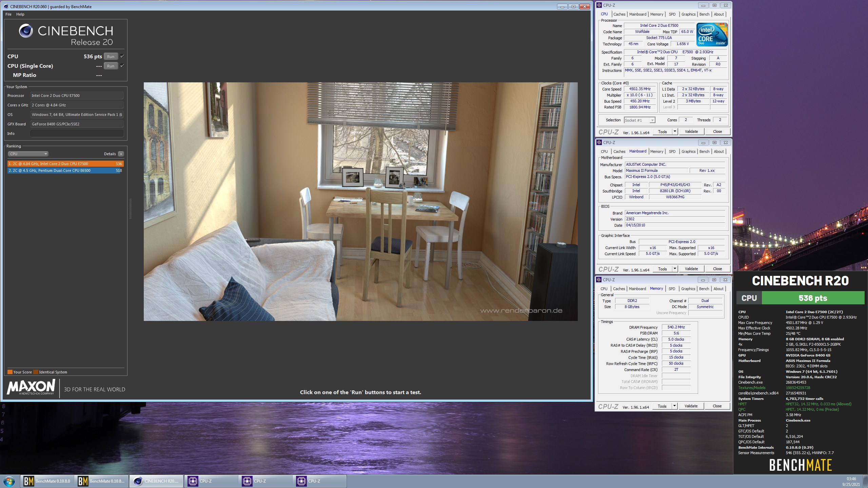Click Core Voltage value 1.656 V
Screen dimensions: 868x488
pyautogui.click(x=683, y=44)
